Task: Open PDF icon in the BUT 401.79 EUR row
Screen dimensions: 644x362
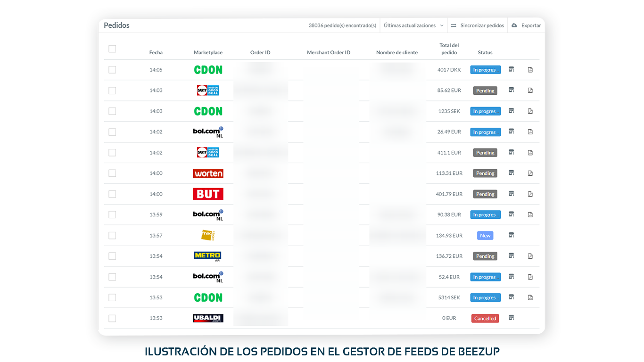Action: click(x=530, y=194)
